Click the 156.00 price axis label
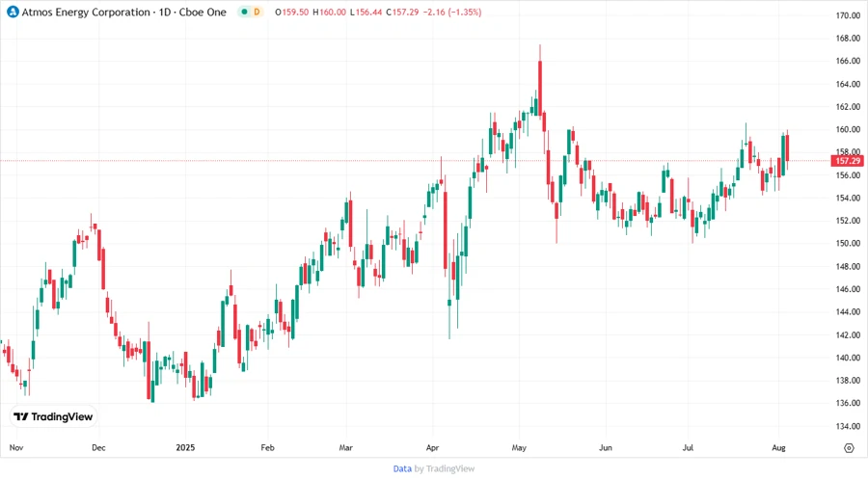Screen dimensions: 868x480 click(848, 175)
